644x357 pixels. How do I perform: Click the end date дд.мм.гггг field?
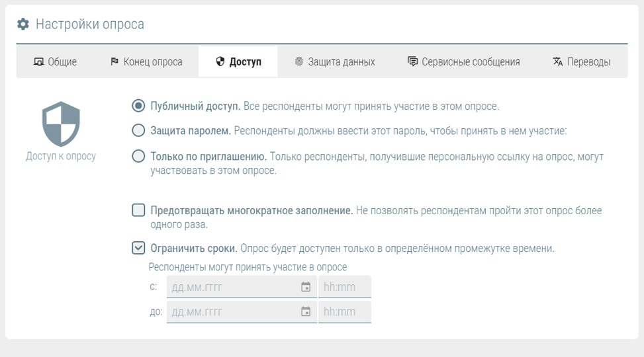click(x=232, y=311)
